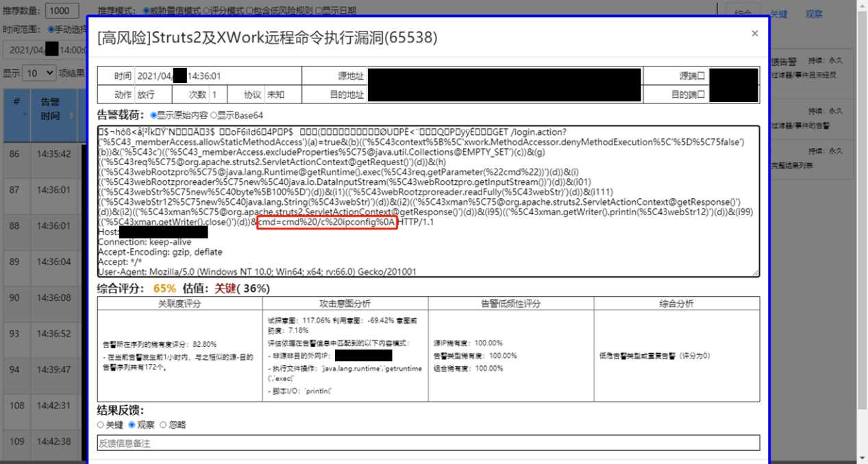
Task: Click the 65% overall score value
Action: pyautogui.click(x=164, y=289)
